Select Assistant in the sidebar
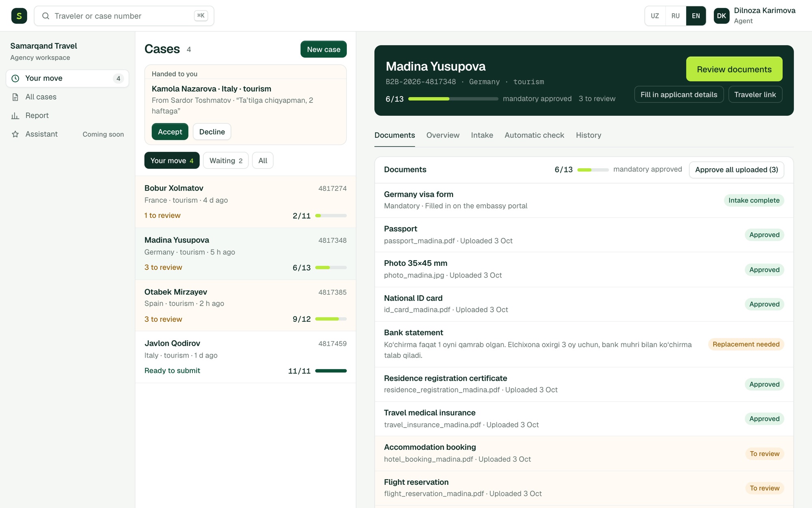The height and width of the screenshot is (508, 812). coord(67,134)
